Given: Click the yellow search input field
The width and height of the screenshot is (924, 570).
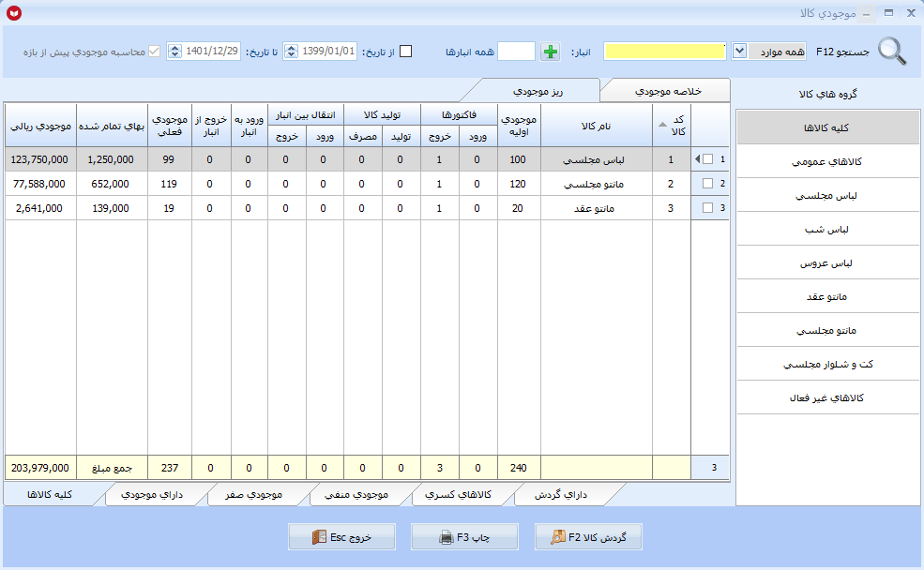Looking at the screenshot, I should click(665, 52).
